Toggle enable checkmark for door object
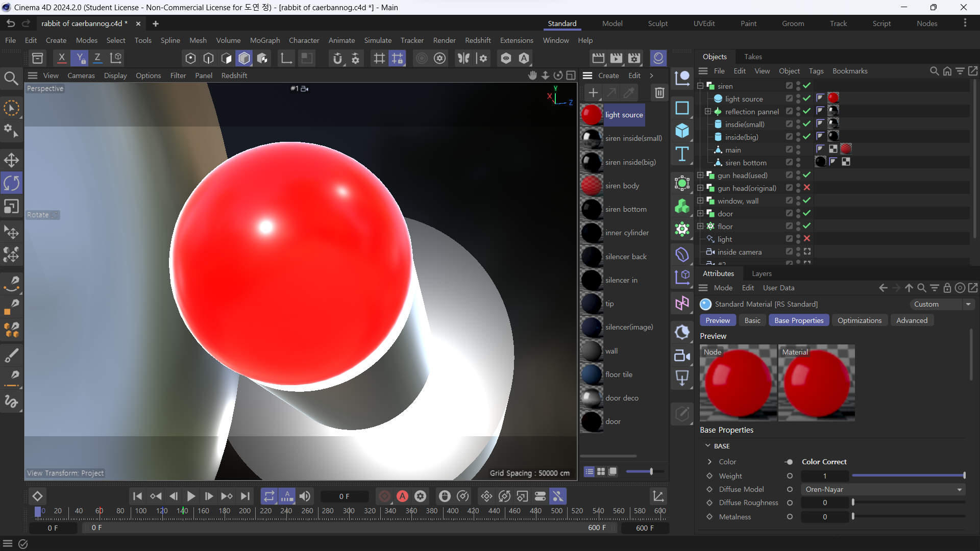 (x=807, y=213)
